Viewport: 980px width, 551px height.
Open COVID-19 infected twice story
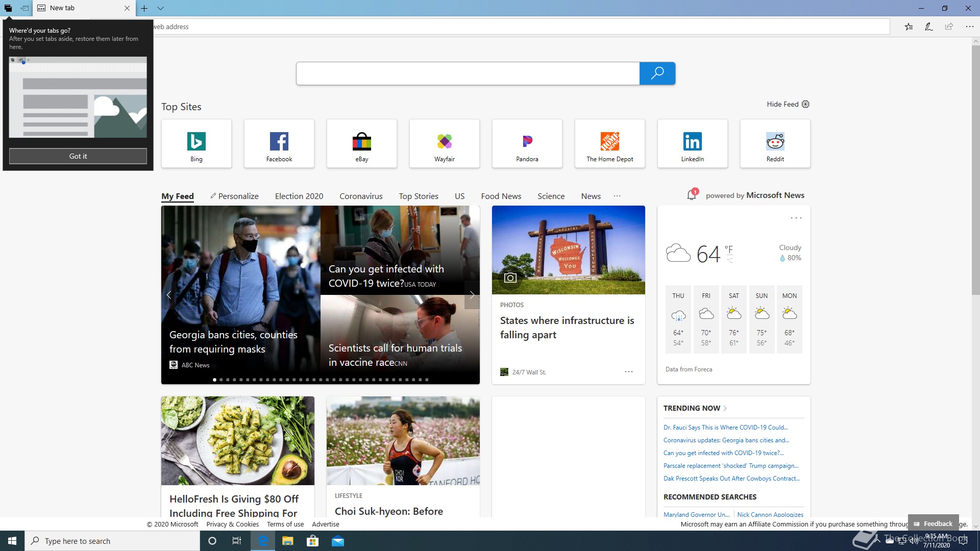pos(386,276)
